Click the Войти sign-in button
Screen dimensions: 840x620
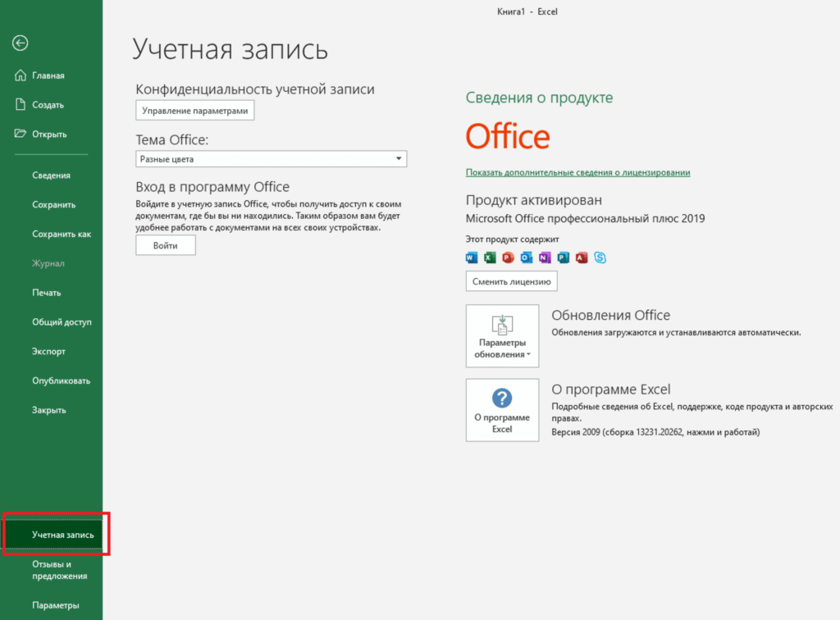[x=166, y=246]
